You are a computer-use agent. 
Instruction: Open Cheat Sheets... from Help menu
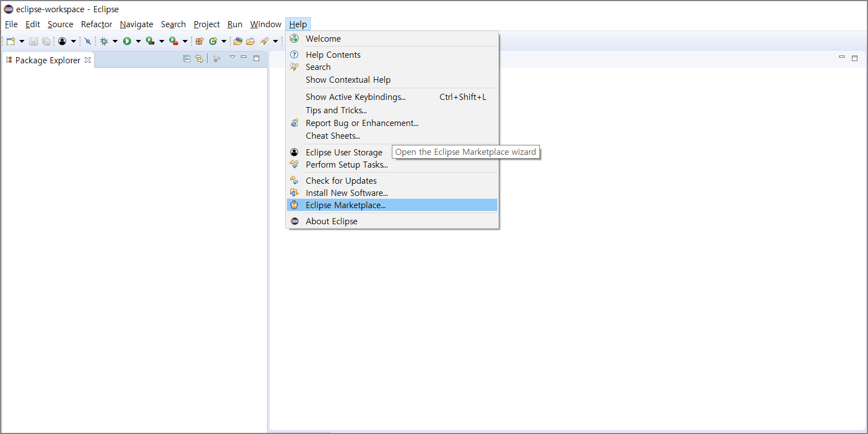(392, 136)
